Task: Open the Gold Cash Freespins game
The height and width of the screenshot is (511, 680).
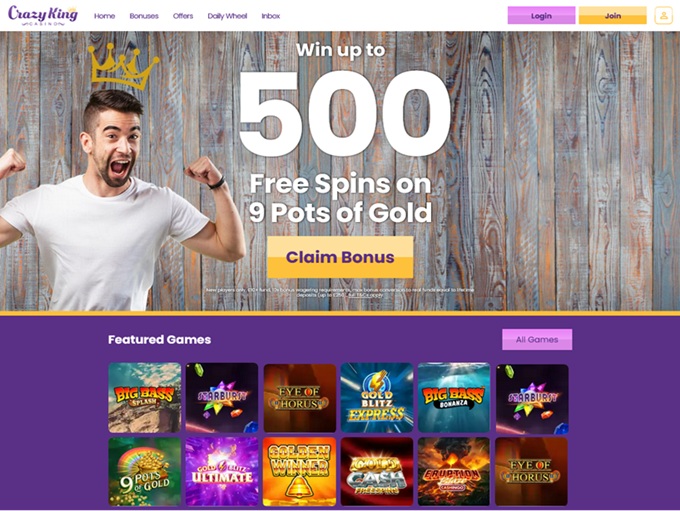Action: coord(377,472)
